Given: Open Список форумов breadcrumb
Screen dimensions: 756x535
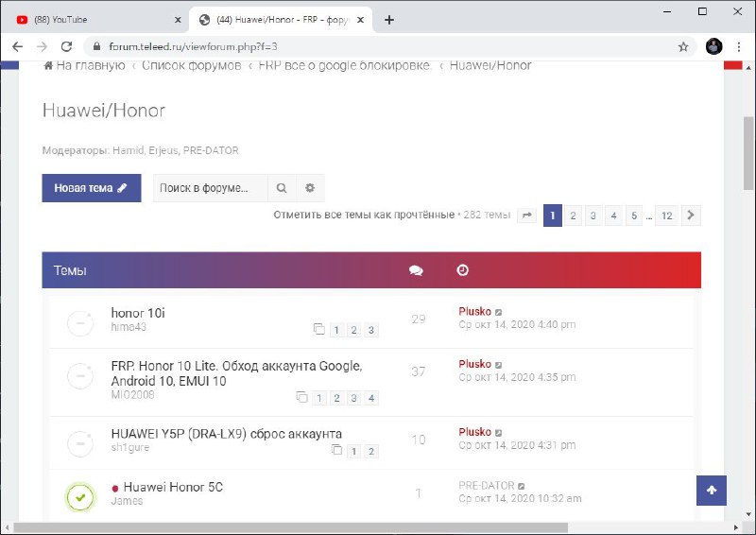Looking at the screenshot, I should coord(192,65).
